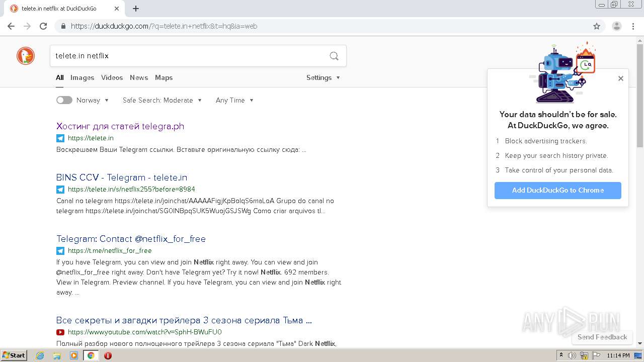The width and height of the screenshot is (644, 362).
Task: Open the Any Time filter dropdown
Action: tap(234, 100)
